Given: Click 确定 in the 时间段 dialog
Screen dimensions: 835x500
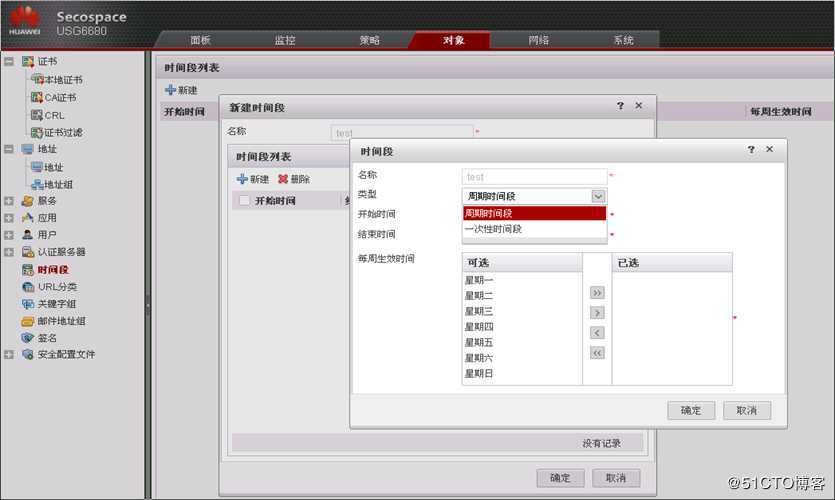Looking at the screenshot, I should 691,411.
